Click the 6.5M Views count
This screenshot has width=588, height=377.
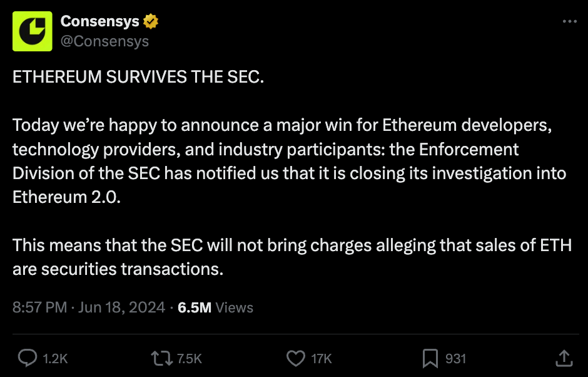pos(216,307)
